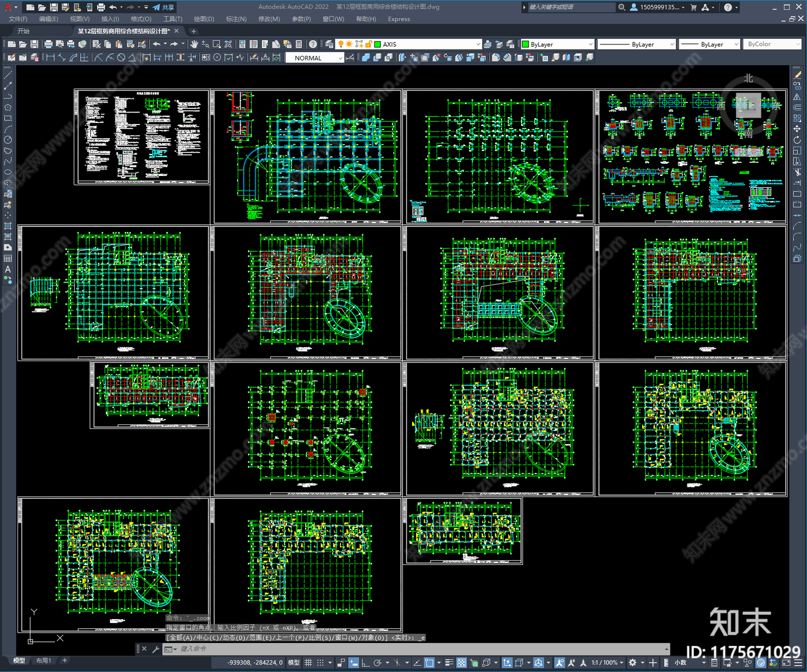Open the Help question mark icon

pos(313,44)
